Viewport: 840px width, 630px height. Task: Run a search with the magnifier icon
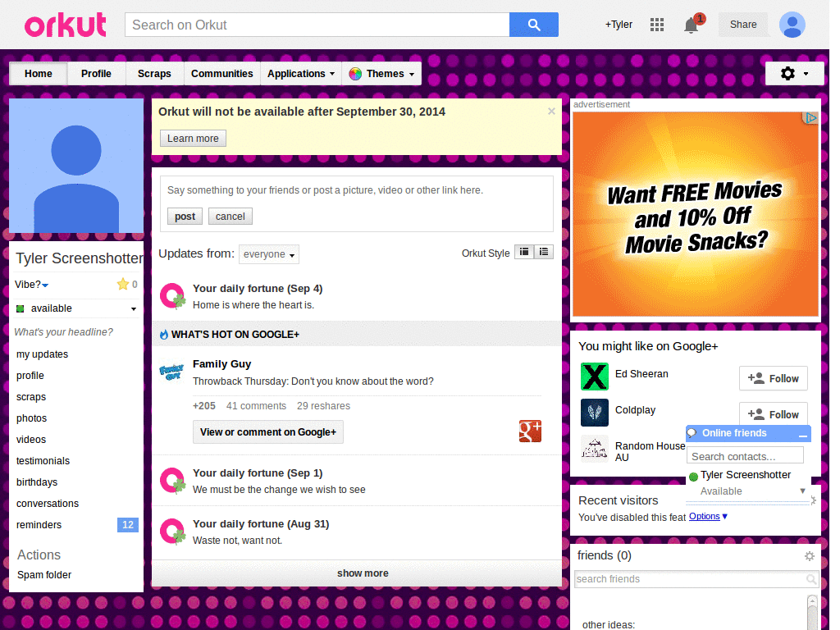click(x=534, y=25)
